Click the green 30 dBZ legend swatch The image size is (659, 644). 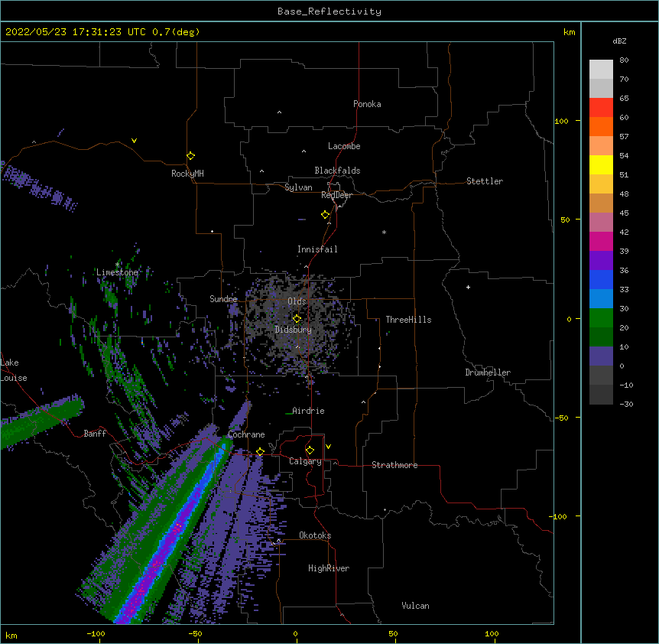pyautogui.click(x=601, y=318)
